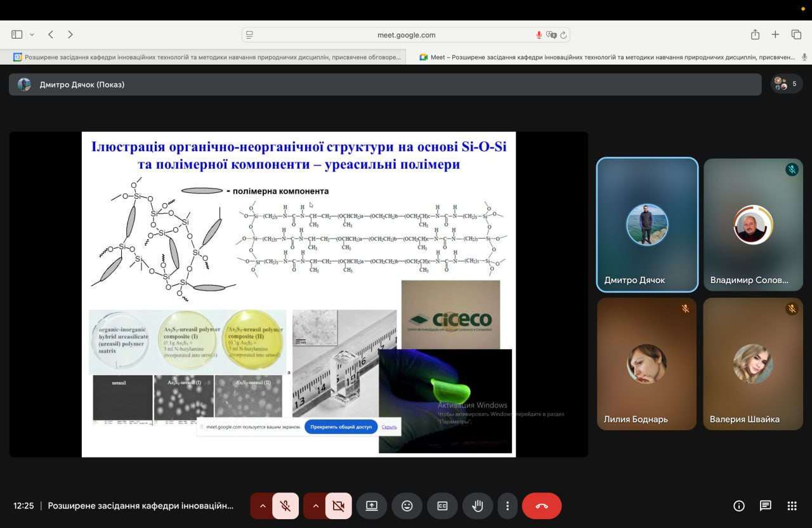Click the Safari share icon
812x528 pixels.
tap(755, 34)
